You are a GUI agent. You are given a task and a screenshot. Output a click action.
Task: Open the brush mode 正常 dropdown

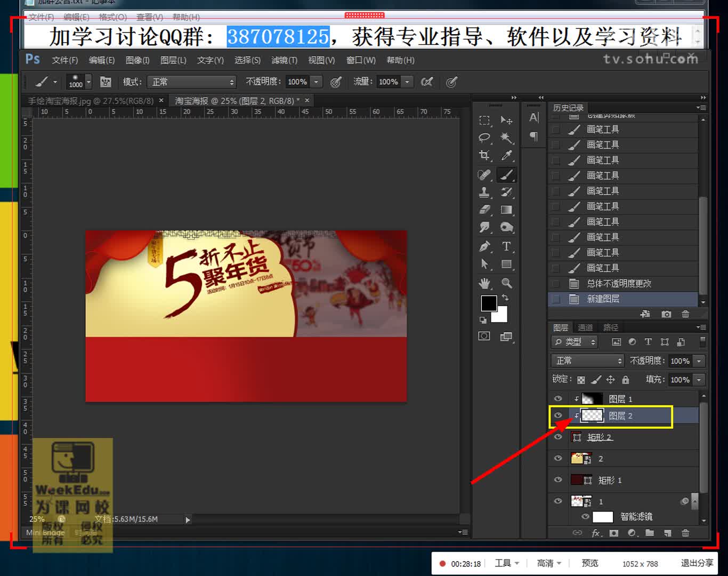point(192,82)
